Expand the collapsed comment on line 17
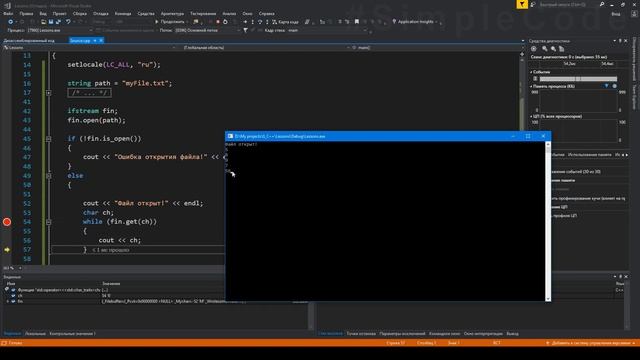 click(49, 93)
